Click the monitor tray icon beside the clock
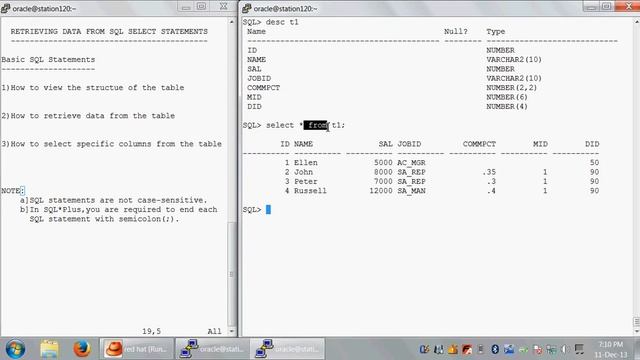The image size is (640, 360). (579, 349)
